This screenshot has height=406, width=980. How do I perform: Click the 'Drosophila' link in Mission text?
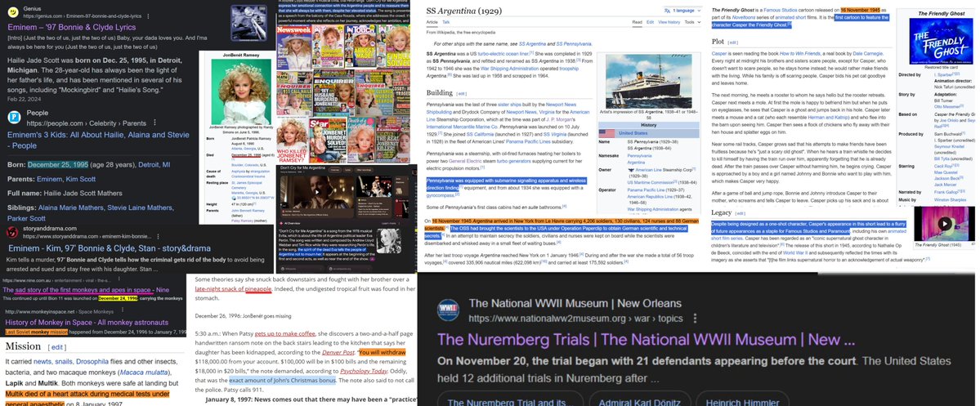tap(94, 362)
